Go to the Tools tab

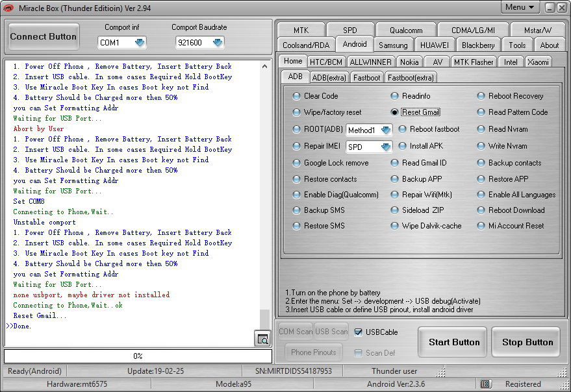pos(517,45)
